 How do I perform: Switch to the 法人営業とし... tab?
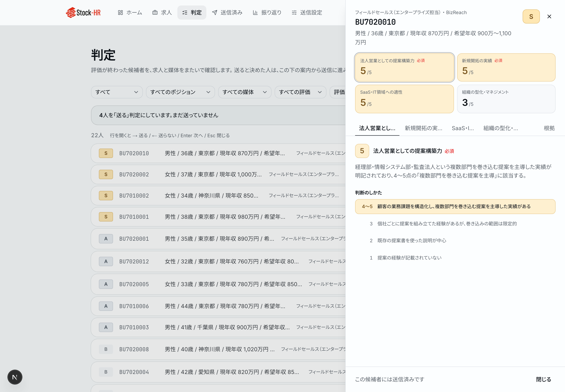pos(377,128)
